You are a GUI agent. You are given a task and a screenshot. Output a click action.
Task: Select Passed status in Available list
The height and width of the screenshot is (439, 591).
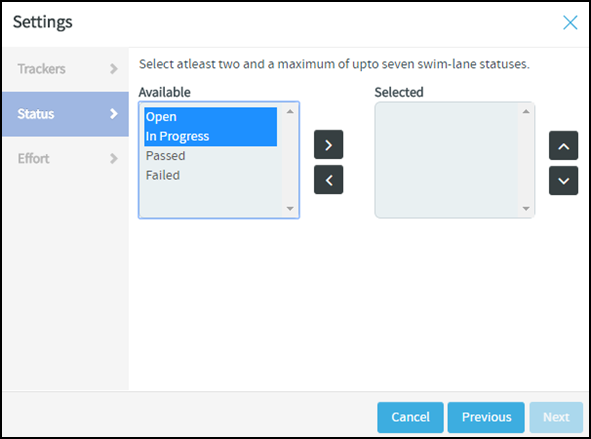click(x=211, y=156)
